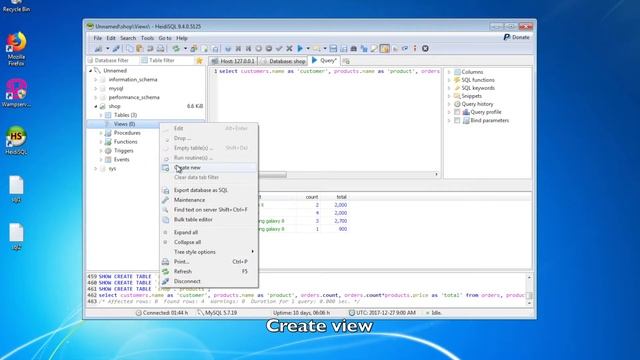
Task: Click the yellow favorites star icon
Action: point(199,60)
